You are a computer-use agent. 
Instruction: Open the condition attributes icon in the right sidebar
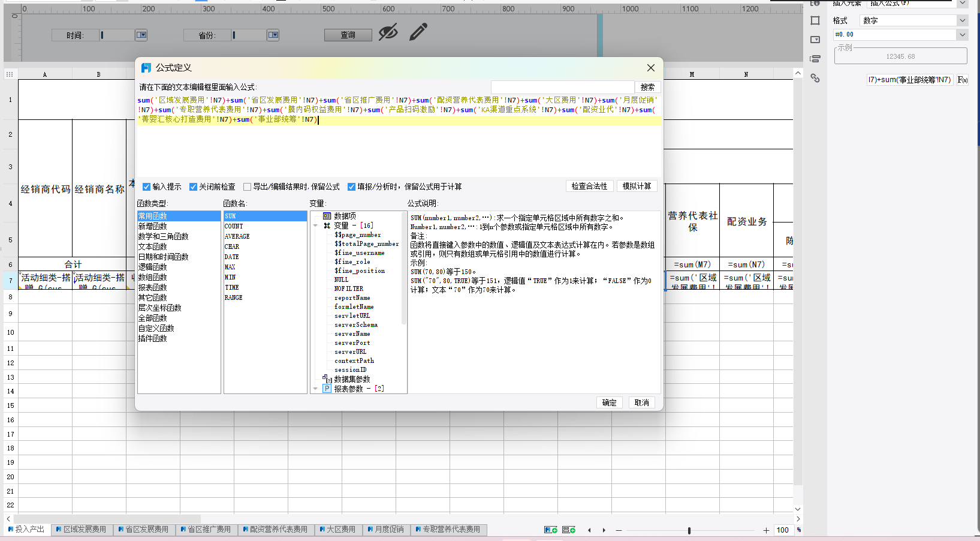pyautogui.click(x=815, y=59)
